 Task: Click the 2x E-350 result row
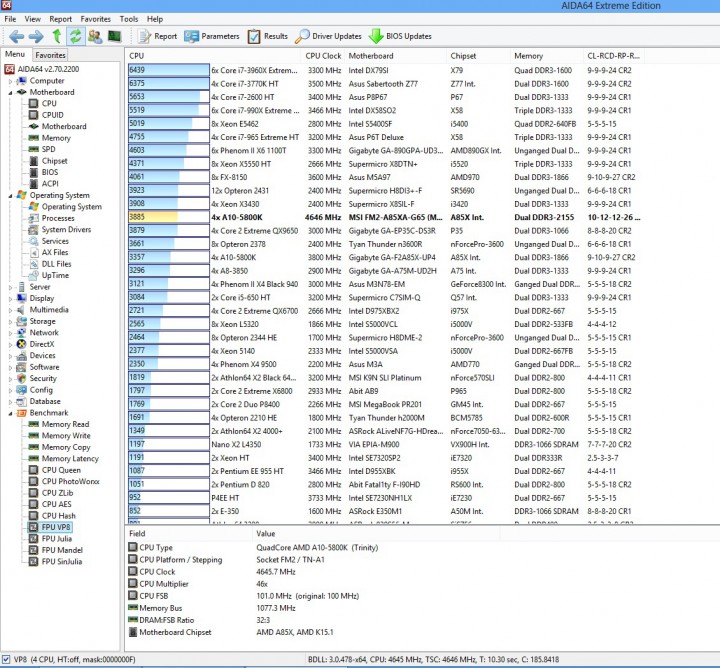(x=385, y=511)
